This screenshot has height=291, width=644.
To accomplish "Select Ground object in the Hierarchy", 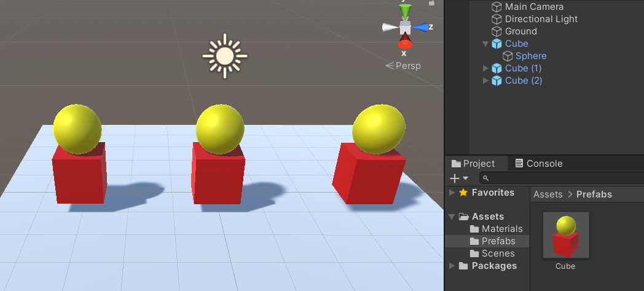I will coord(520,31).
